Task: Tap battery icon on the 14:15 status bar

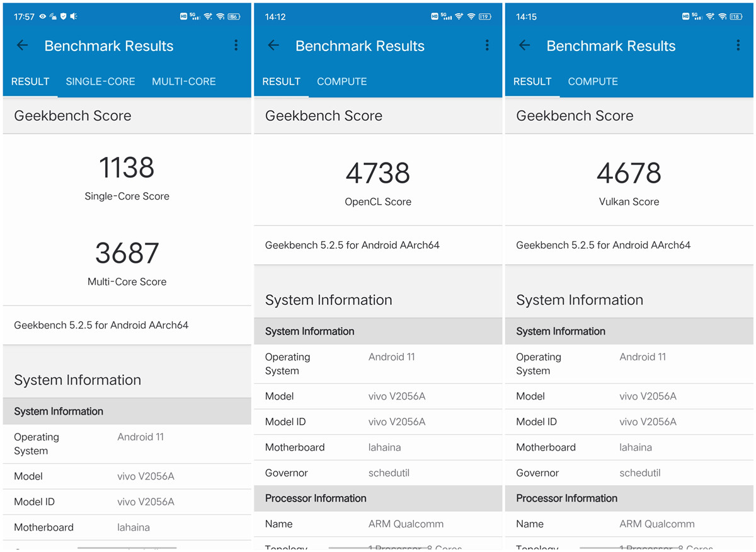Action: click(x=736, y=17)
